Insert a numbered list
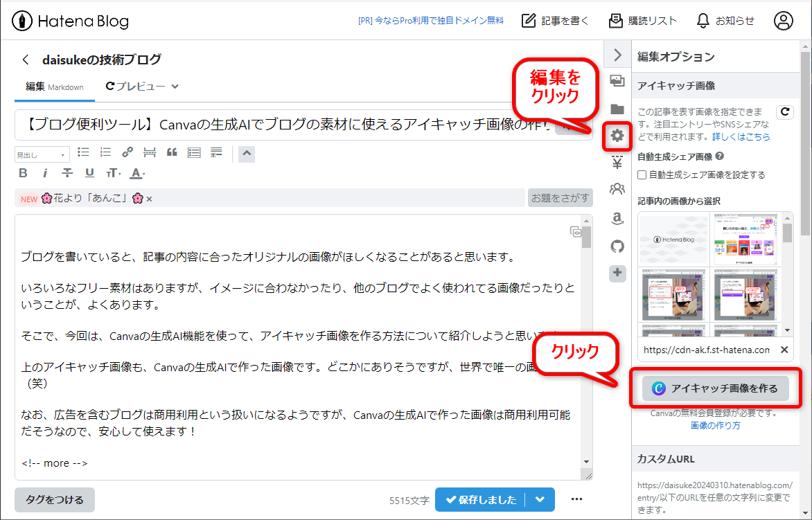 point(105,152)
